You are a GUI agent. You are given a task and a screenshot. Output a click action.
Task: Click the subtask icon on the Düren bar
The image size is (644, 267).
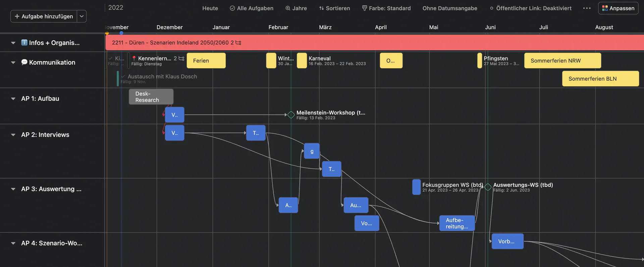tap(238, 43)
